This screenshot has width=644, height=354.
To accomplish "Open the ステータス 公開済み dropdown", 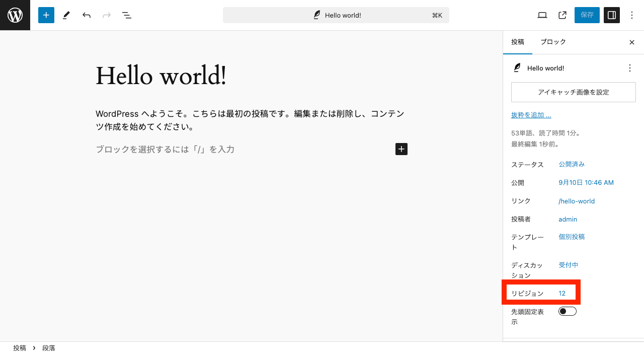I will pyautogui.click(x=572, y=164).
